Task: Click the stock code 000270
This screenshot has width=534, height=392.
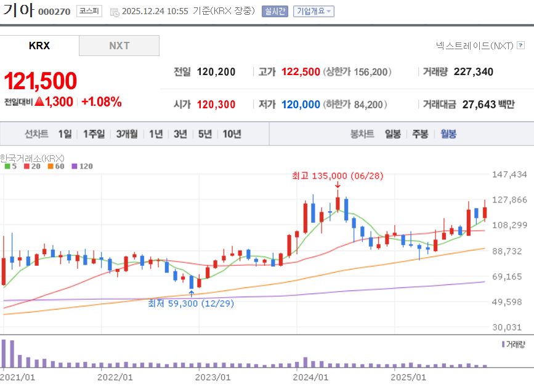Action: pos(54,12)
